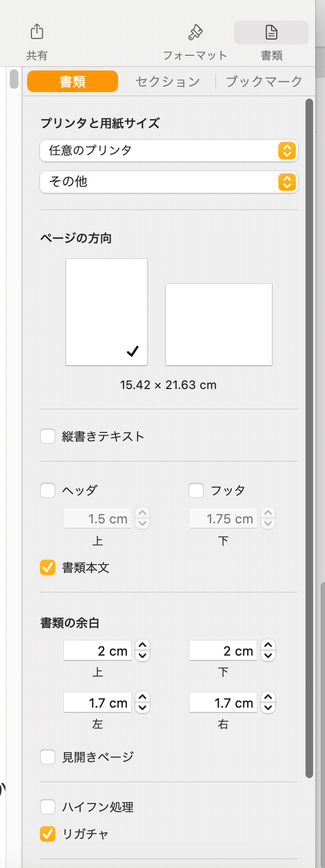Image resolution: width=325 pixels, height=868 pixels.
Task: Click the top margin stepper arrows
Action: 142,650
